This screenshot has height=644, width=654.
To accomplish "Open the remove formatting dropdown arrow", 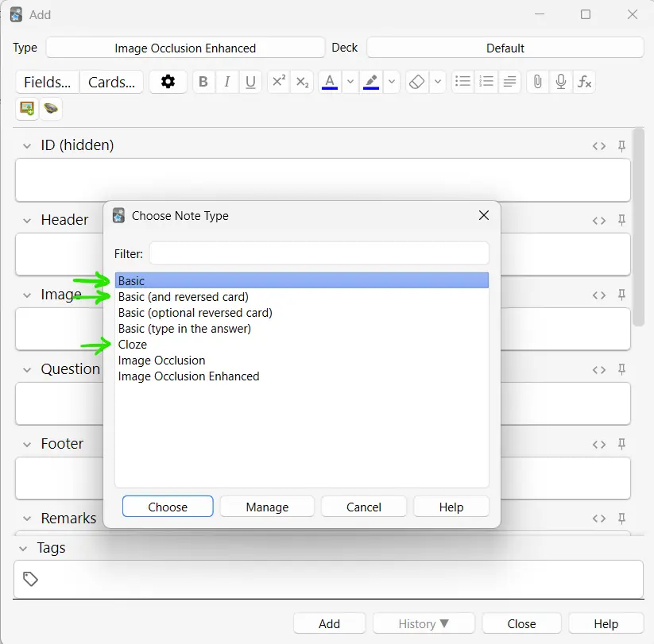I will point(438,82).
